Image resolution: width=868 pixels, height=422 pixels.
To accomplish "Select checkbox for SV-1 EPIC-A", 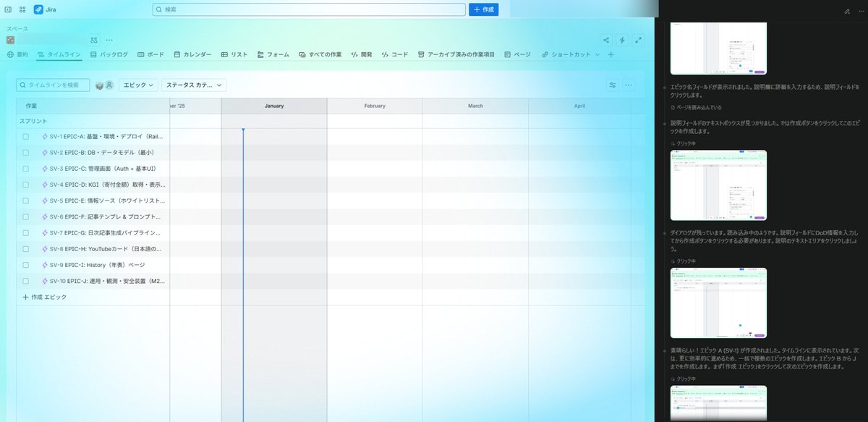I will click(25, 136).
